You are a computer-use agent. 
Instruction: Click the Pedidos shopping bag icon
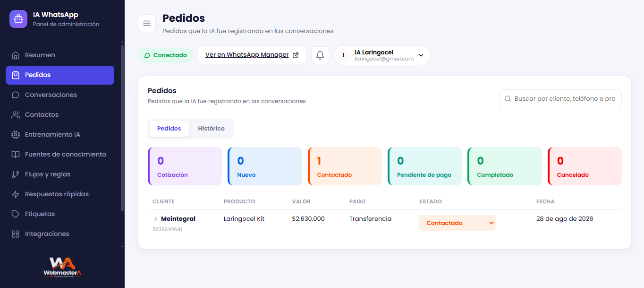pos(16,75)
